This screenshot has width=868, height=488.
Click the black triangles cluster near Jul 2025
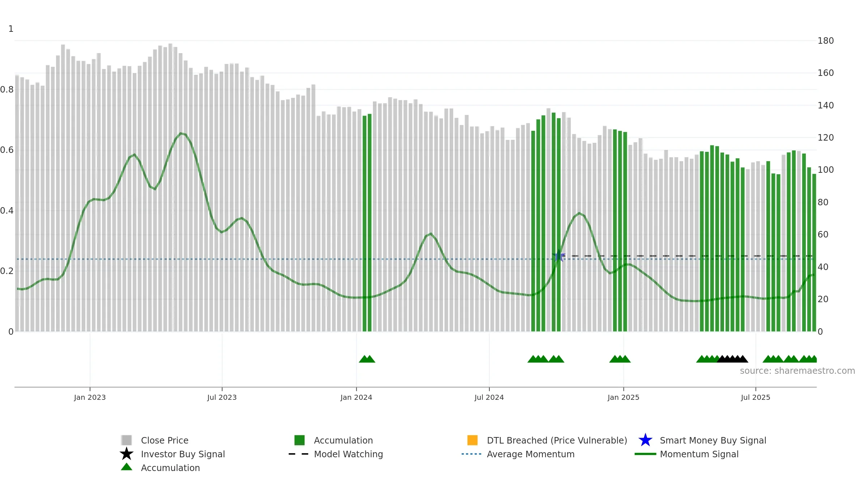tap(732, 359)
